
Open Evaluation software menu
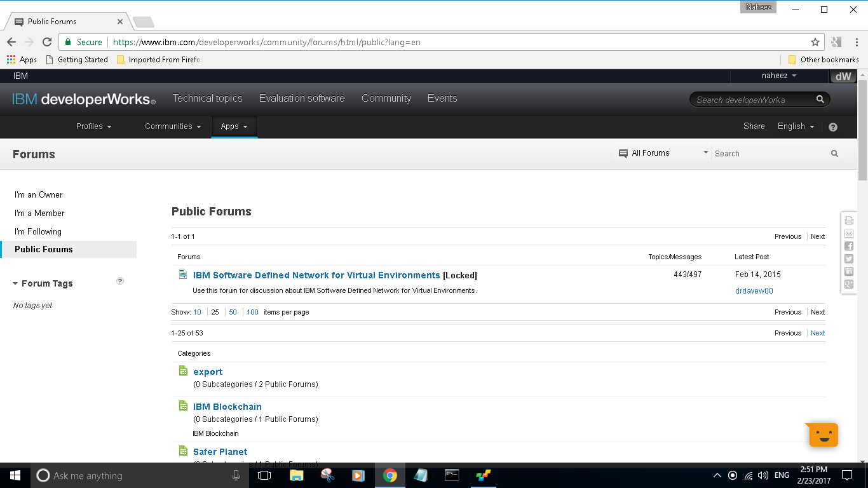[302, 98]
